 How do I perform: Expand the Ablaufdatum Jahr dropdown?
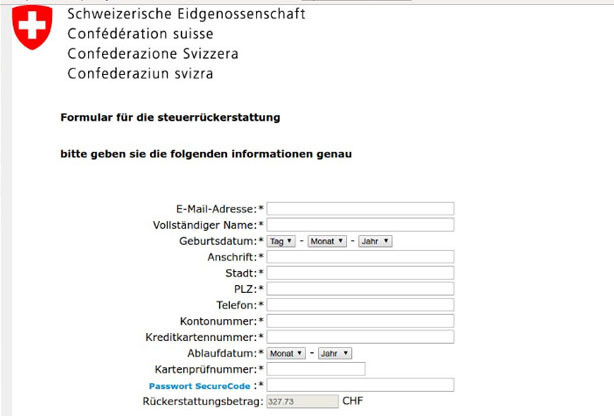tap(335, 353)
